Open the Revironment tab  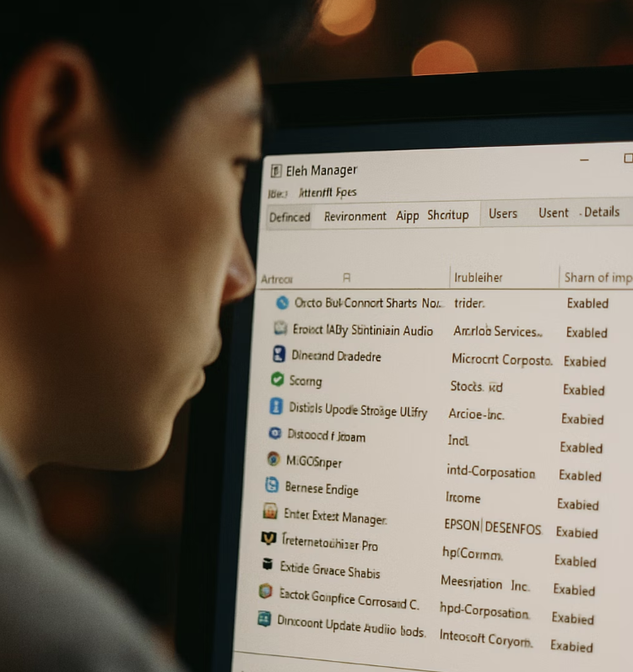pos(354,216)
